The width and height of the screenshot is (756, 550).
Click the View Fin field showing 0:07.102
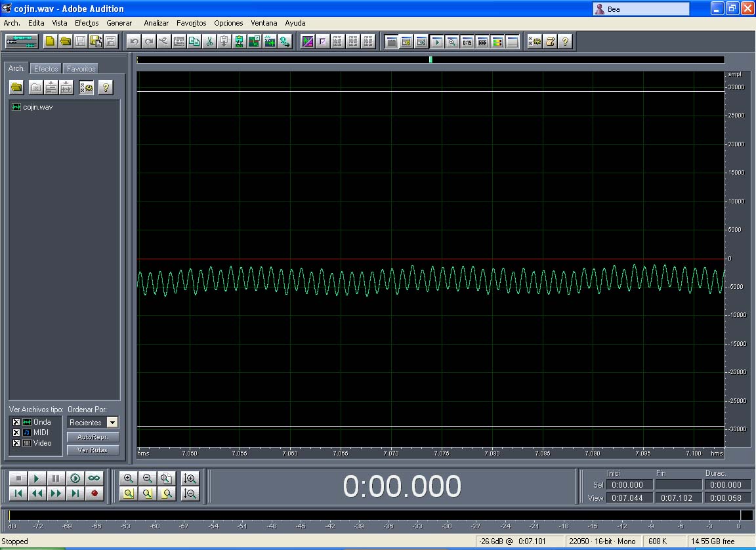coord(679,497)
